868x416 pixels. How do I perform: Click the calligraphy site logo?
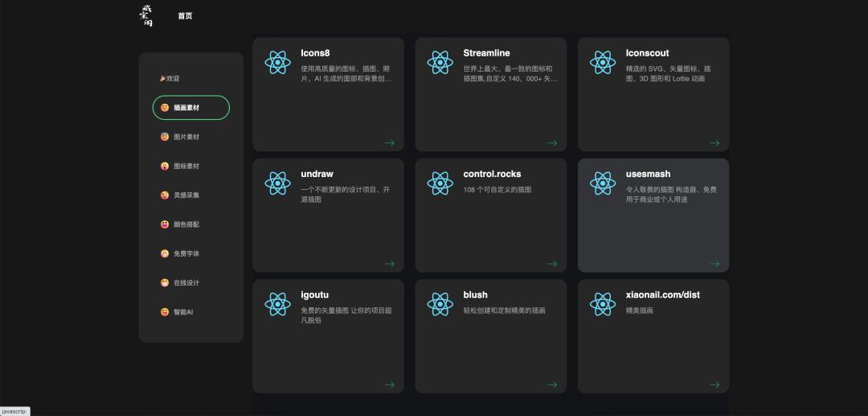(145, 16)
